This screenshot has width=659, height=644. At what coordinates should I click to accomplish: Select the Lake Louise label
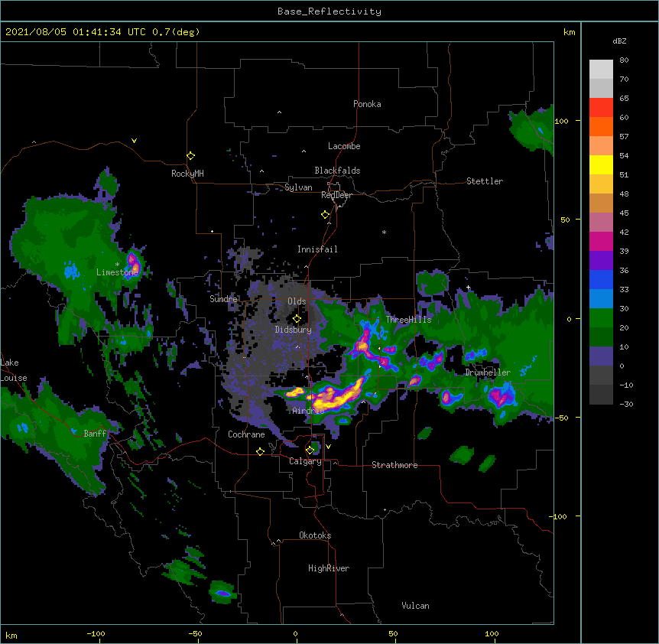click(12, 370)
